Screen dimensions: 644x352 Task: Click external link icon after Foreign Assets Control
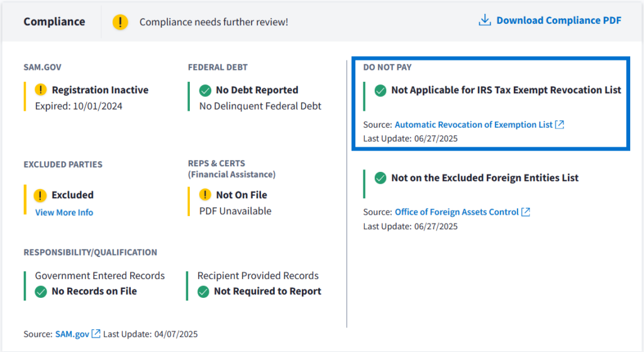[x=526, y=212]
